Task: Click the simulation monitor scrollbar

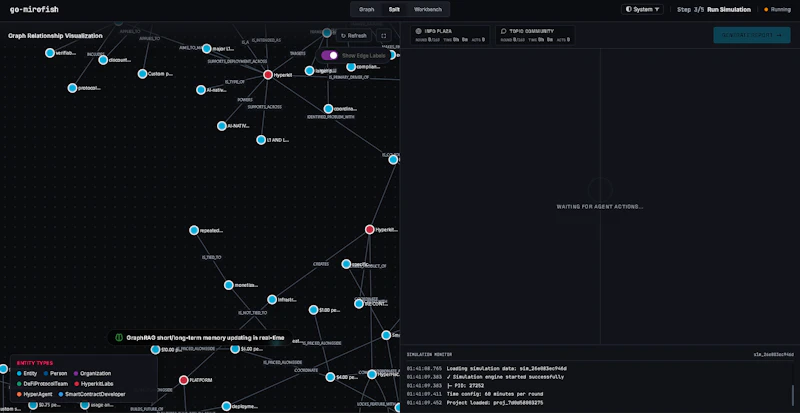Action: click(x=792, y=395)
